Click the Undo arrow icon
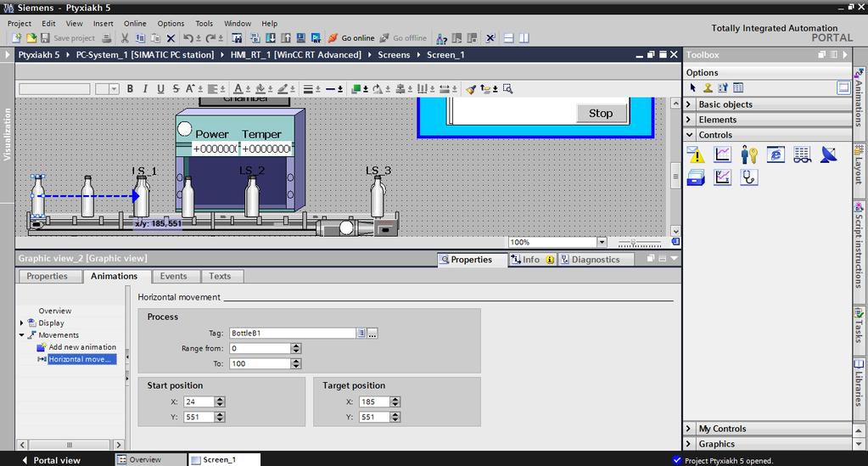Image resolution: width=868 pixels, height=466 pixels. tap(188, 38)
